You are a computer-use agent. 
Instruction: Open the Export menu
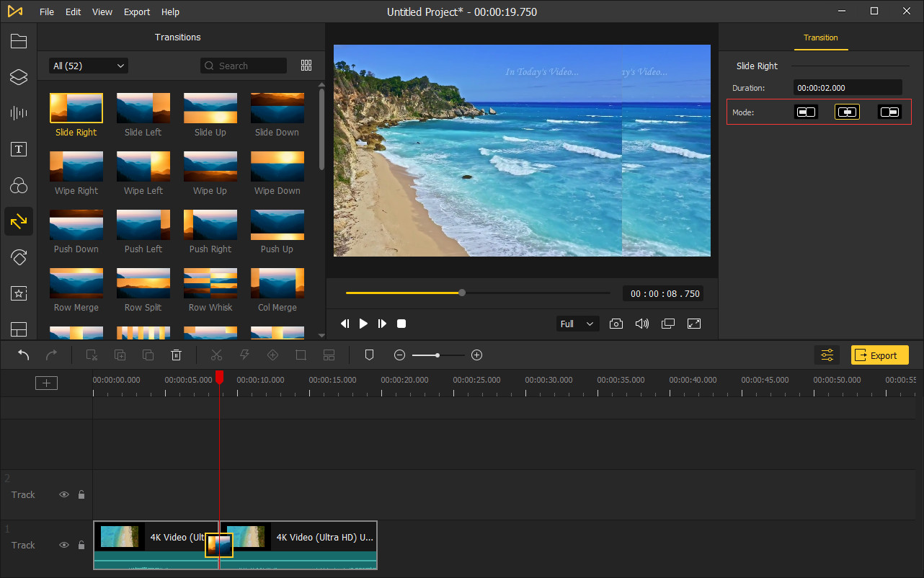137,12
